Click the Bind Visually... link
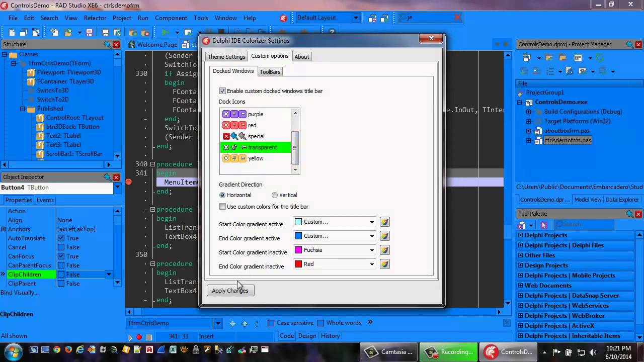This screenshot has height=362, width=644. [20, 293]
